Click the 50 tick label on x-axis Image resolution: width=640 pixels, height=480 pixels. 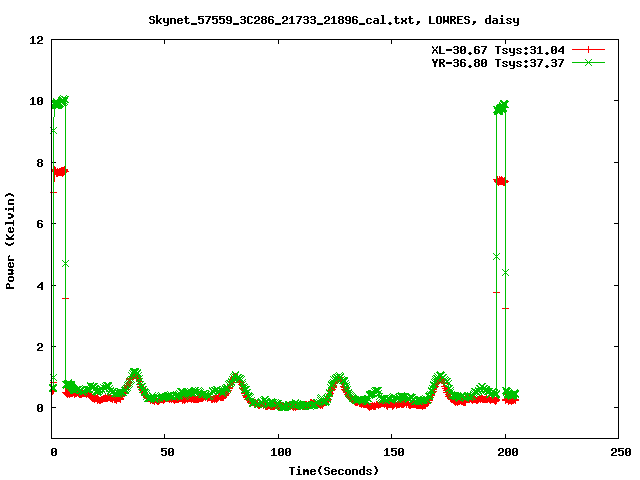[x=165, y=452]
